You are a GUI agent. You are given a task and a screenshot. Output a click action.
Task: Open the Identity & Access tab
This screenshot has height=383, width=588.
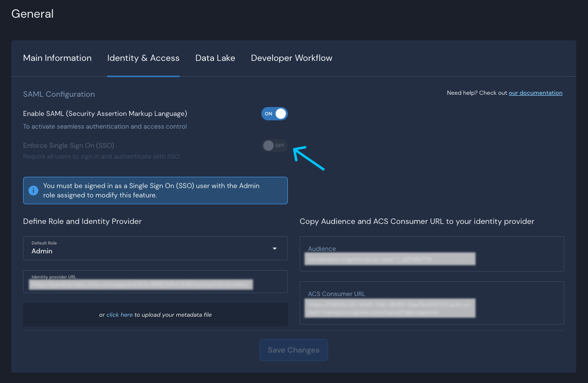pyautogui.click(x=143, y=58)
